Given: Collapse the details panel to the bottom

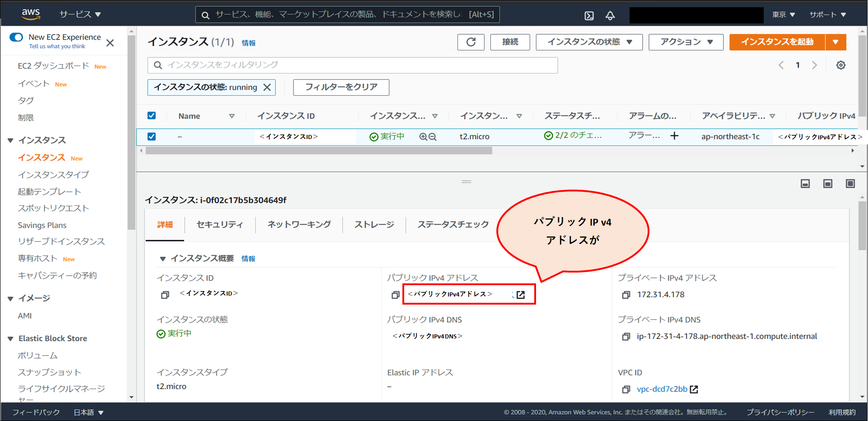Looking at the screenshot, I should pos(805,184).
